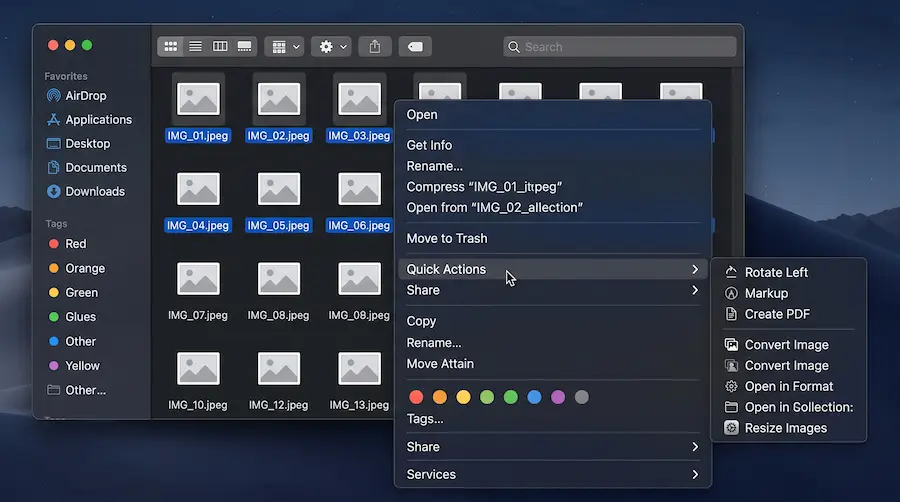This screenshot has height=502, width=900.
Task: Select the IMG_13.jpeg thumbnail
Action: point(359,368)
